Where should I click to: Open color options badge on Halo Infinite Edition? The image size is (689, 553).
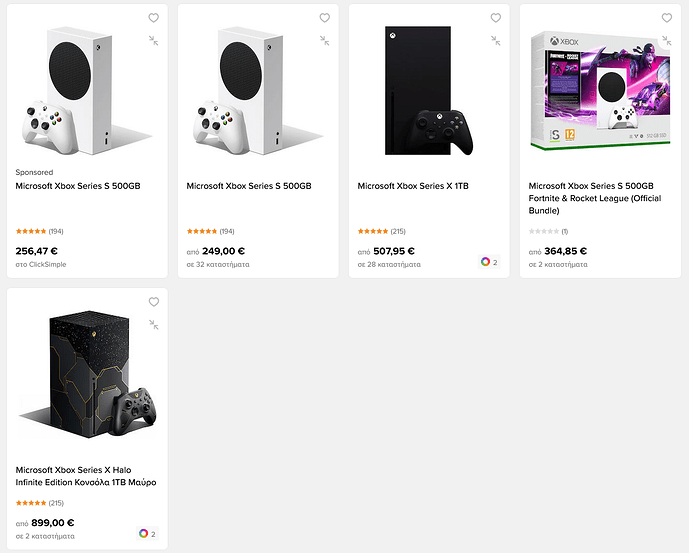click(147, 534)
